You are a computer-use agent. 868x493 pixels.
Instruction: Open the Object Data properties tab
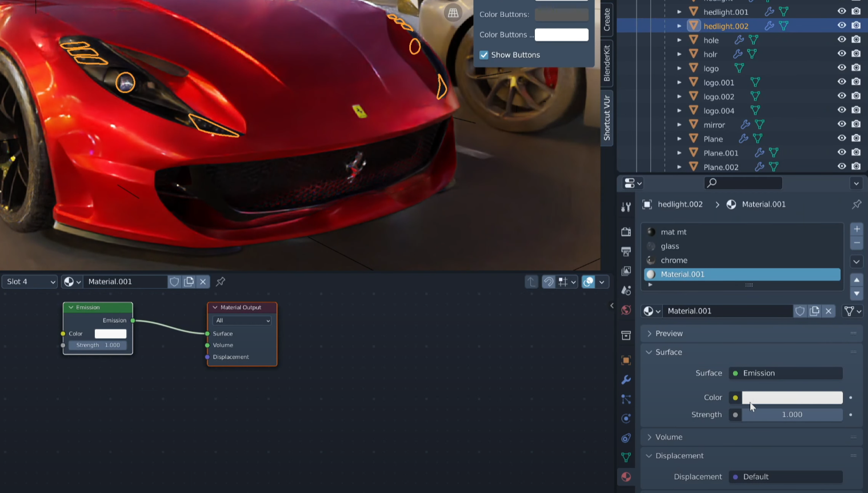(x=626, y=457)
